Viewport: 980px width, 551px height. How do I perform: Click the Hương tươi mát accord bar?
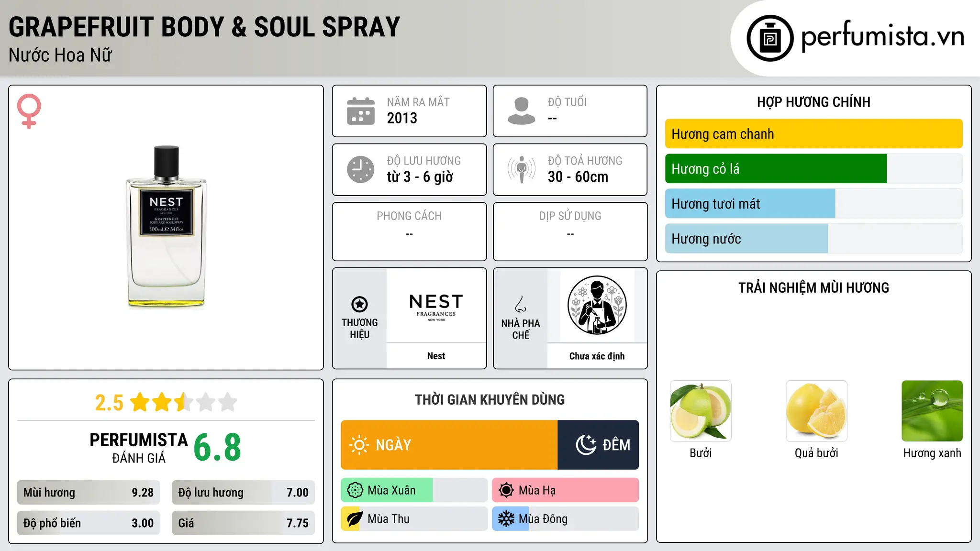[x=813, y=204]
